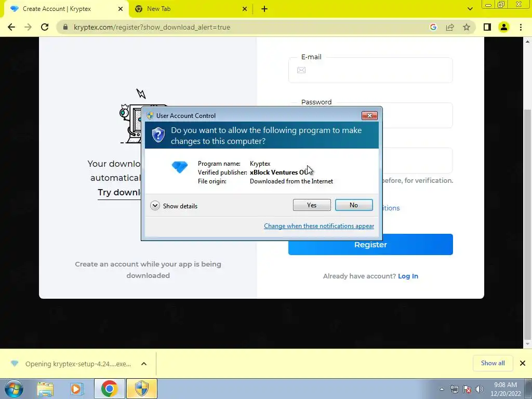Click the scrollbar up arrow
The width and height of the screenshot is (532, 399).
pos(527,42)
